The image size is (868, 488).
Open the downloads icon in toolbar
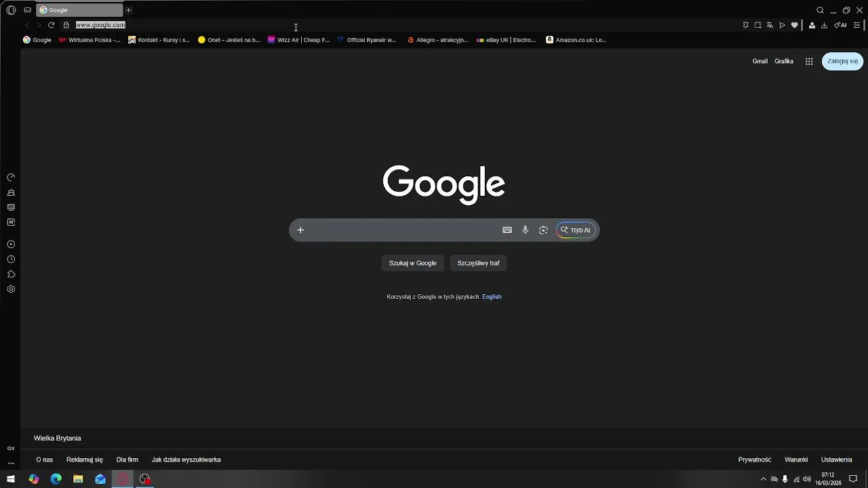coord(824,25)
